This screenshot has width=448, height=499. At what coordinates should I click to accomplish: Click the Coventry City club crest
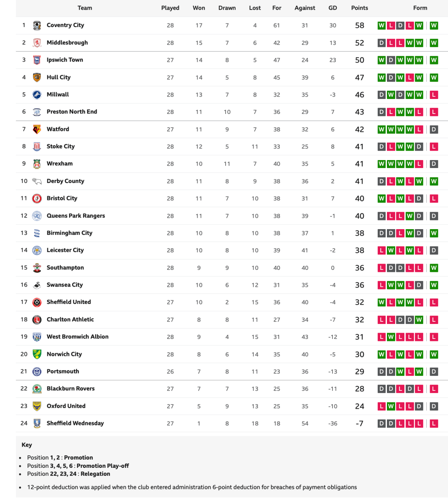click(x=37, y=25)
